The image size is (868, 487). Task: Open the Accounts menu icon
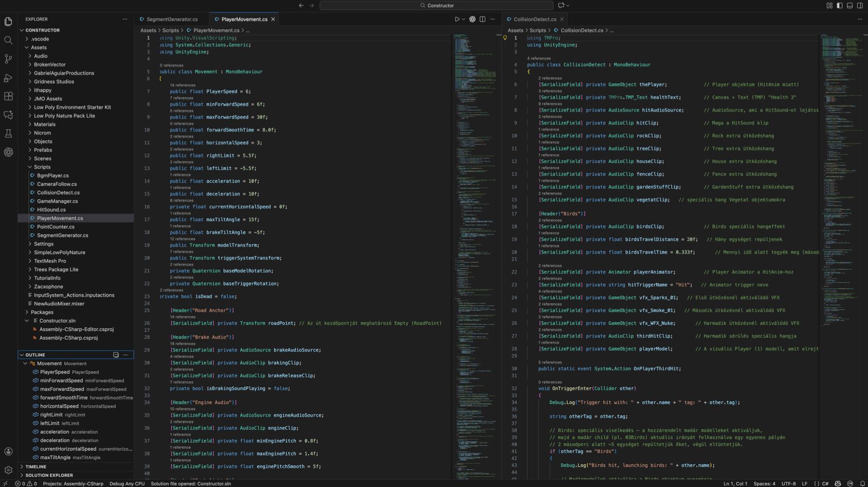pyautogui.click(x=8, y=451)
